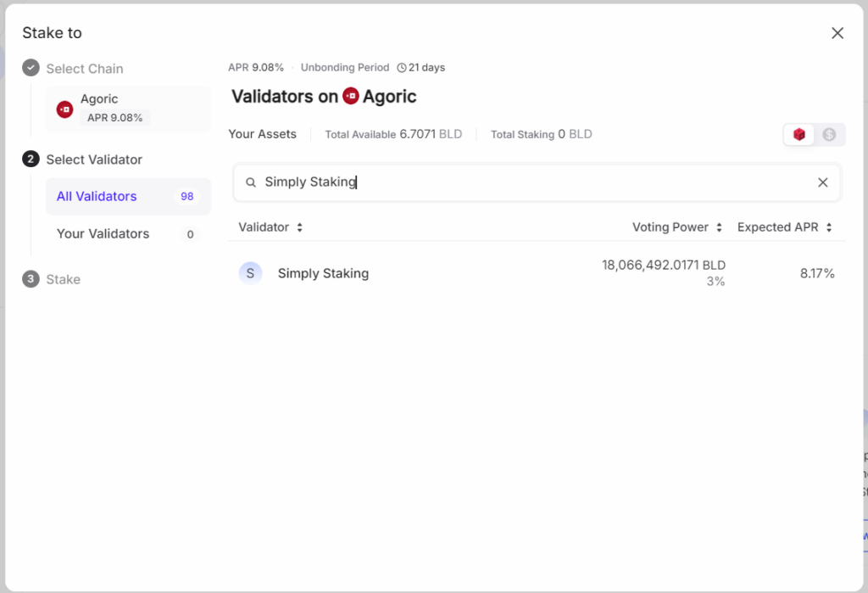The image size is (868, 593).
Task: Click the step 3 Stake number badge
Action: tap(31, 279)
